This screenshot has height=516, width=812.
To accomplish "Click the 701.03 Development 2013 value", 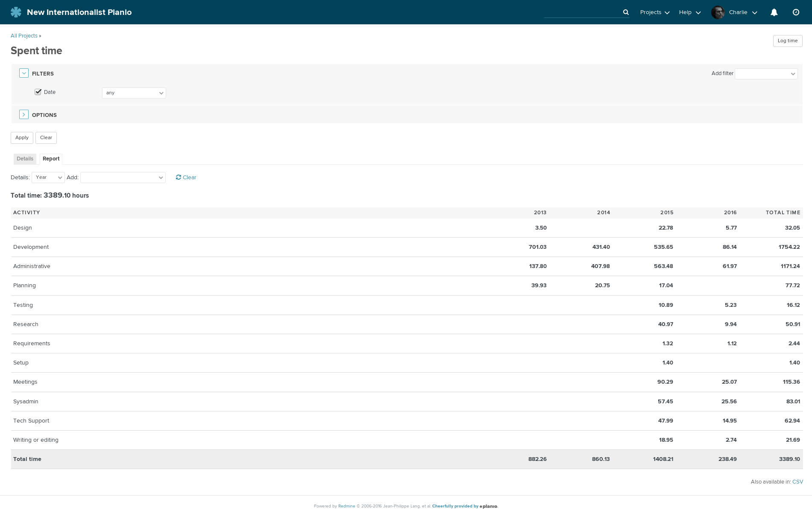I will click(537, 247).
